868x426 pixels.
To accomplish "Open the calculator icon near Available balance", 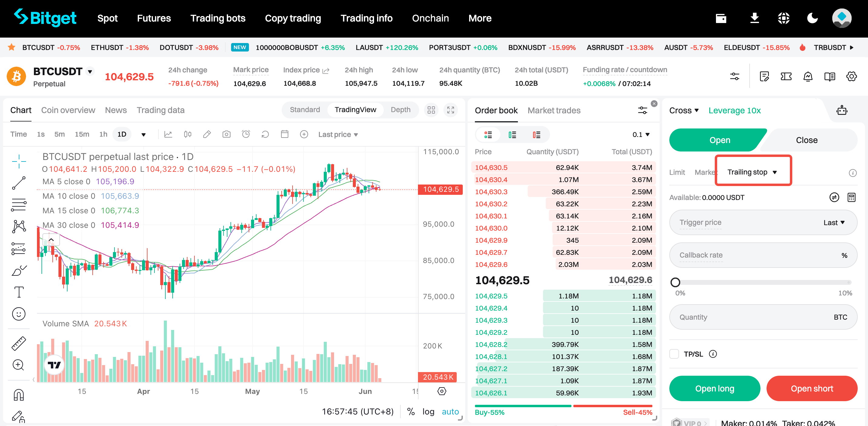I will (x=851, y=198).
